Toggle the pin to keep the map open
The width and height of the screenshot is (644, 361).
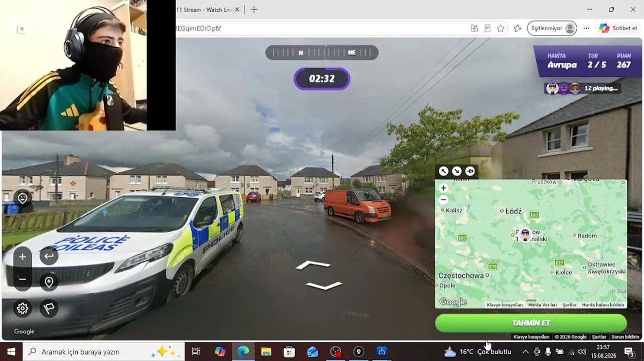pyautogui.click(x=470, y=171)
